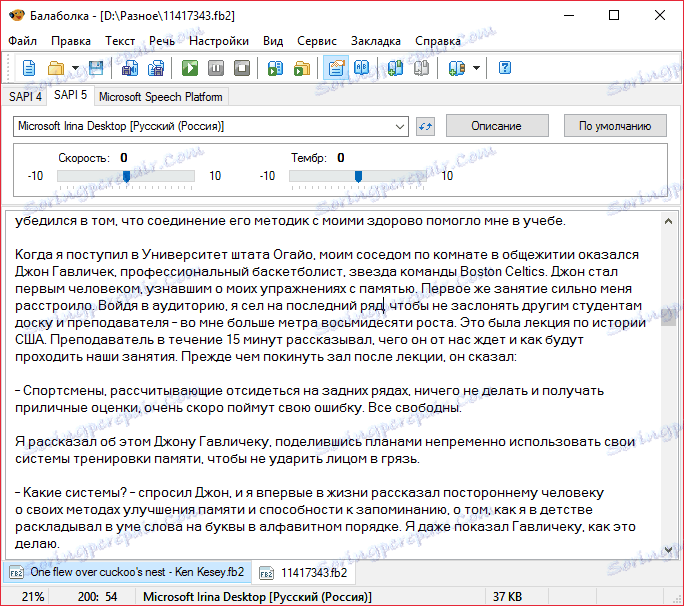The height and width of the screenshot is (606, 684).
Task: Open the Вид menu
Action: pos(273,41)
